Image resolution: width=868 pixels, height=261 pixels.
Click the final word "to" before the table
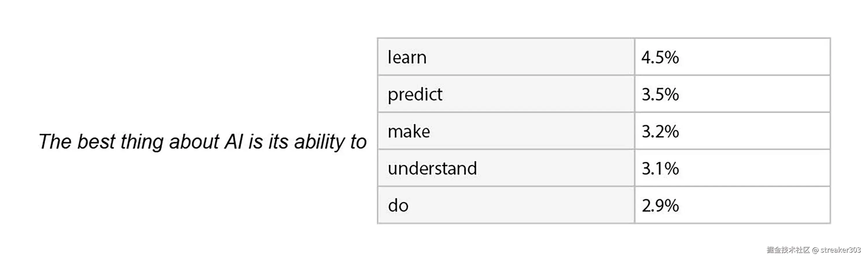tap(358, 141)
